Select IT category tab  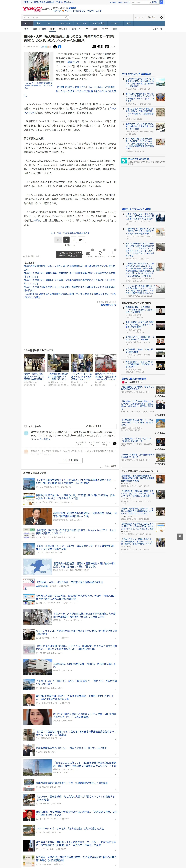(x=86, y=29)
